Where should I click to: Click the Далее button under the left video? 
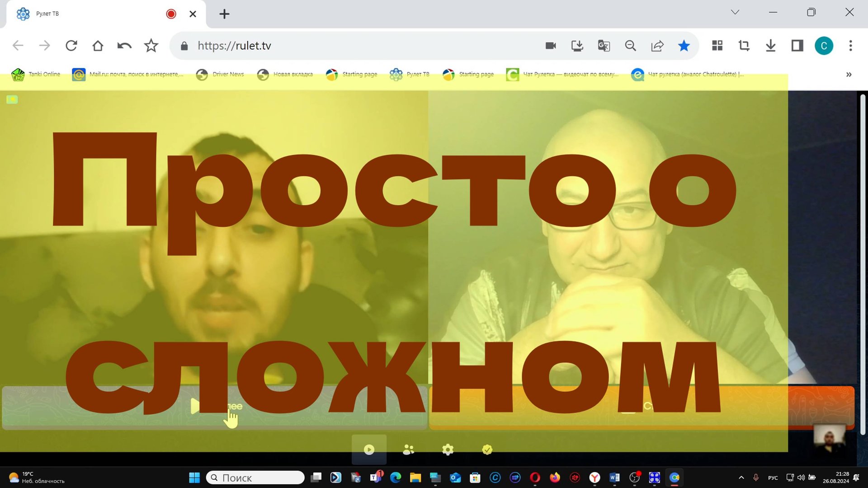[x=212, y=407]
